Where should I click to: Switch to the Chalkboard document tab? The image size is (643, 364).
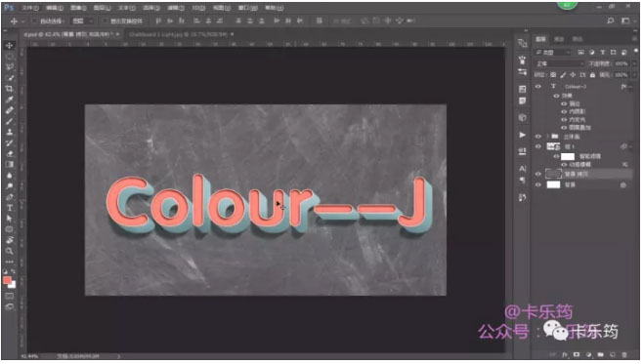pos(179,34)
